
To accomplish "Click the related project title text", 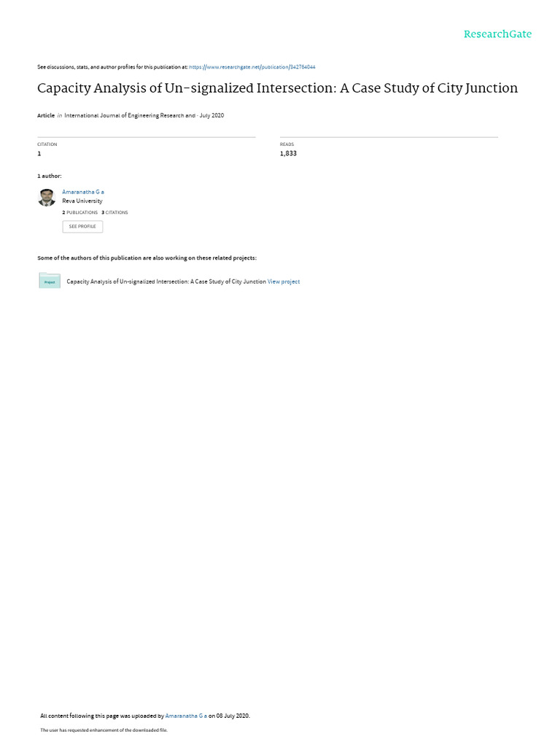I will pos(166,282).
